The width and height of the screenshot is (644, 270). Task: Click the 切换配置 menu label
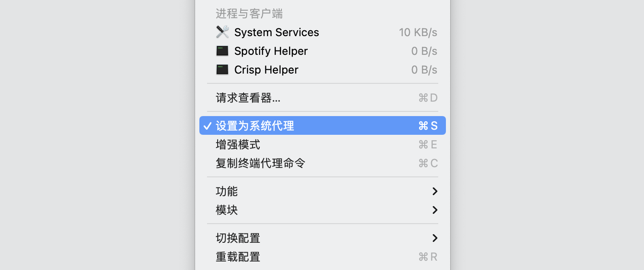(238, 238)
